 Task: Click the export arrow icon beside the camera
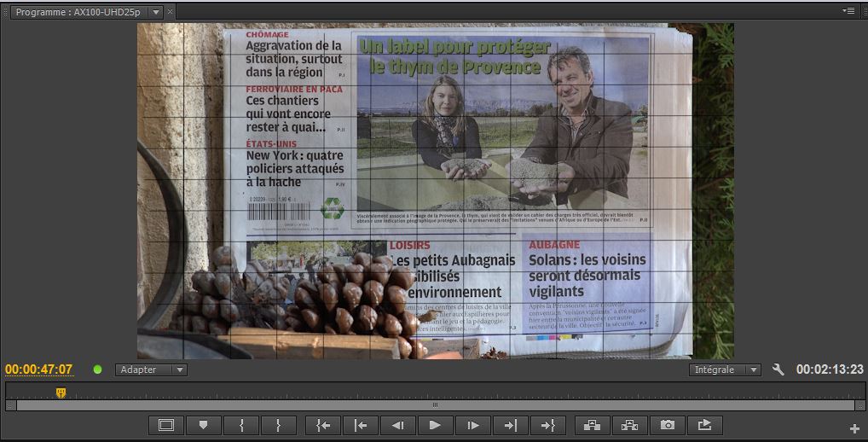[x=704, y=426]
